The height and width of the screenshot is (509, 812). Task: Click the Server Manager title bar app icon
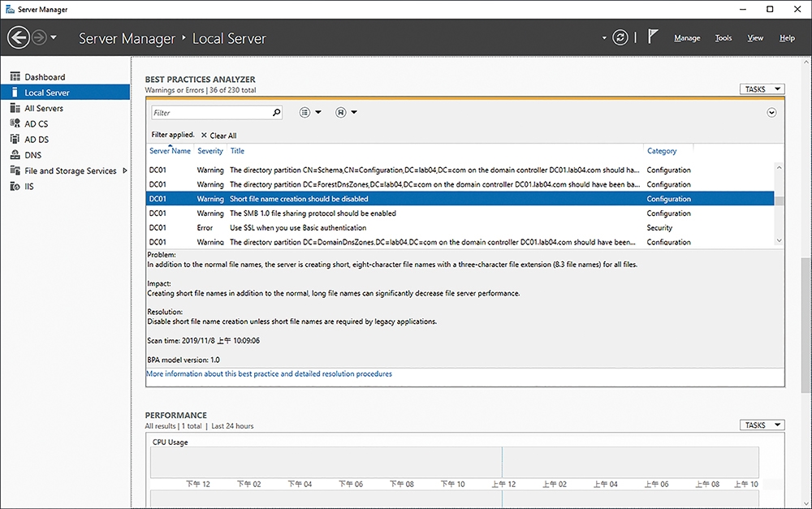(10, 9)
